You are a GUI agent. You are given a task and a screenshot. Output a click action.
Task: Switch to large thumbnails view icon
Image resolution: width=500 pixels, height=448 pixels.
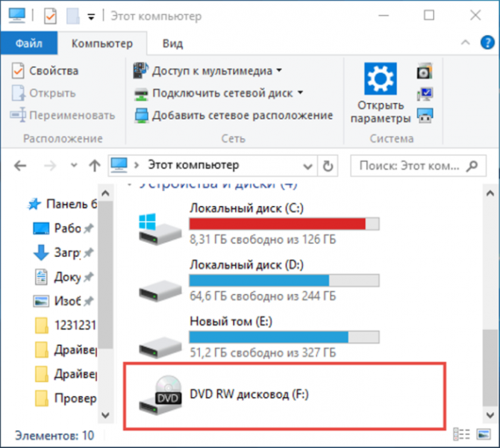pos(484,435)
